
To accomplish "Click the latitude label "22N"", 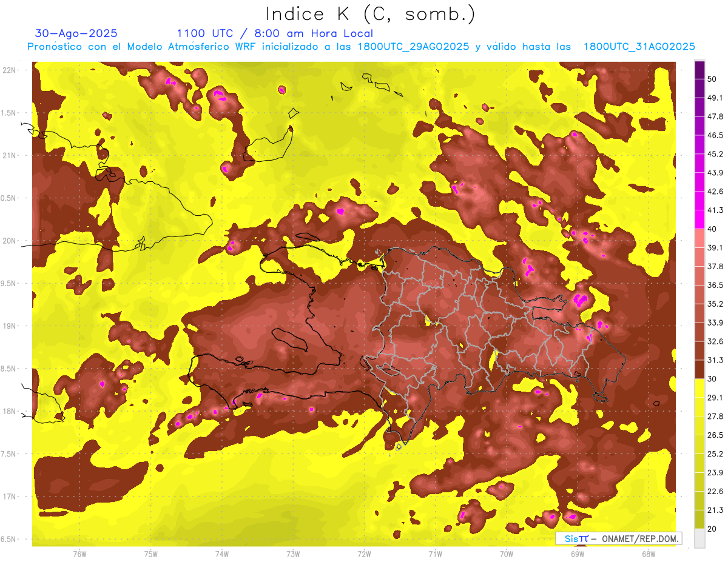I will click(x=9, y=70).
